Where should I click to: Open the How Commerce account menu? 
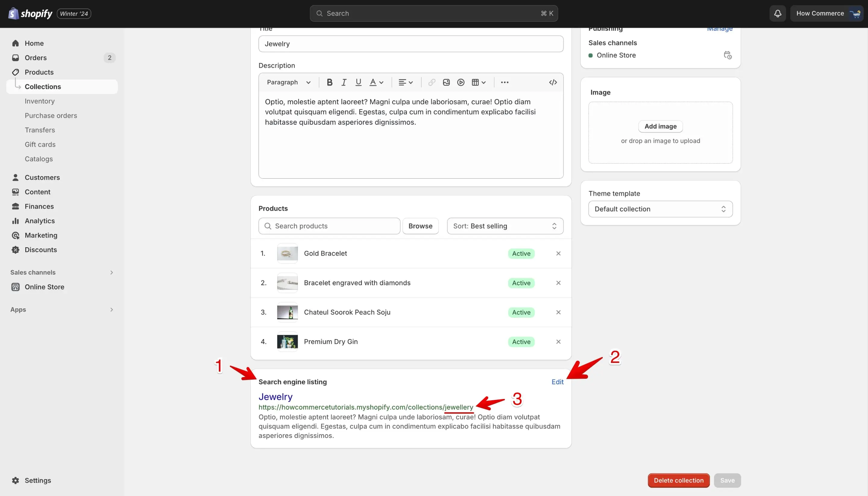coord(826,14)
